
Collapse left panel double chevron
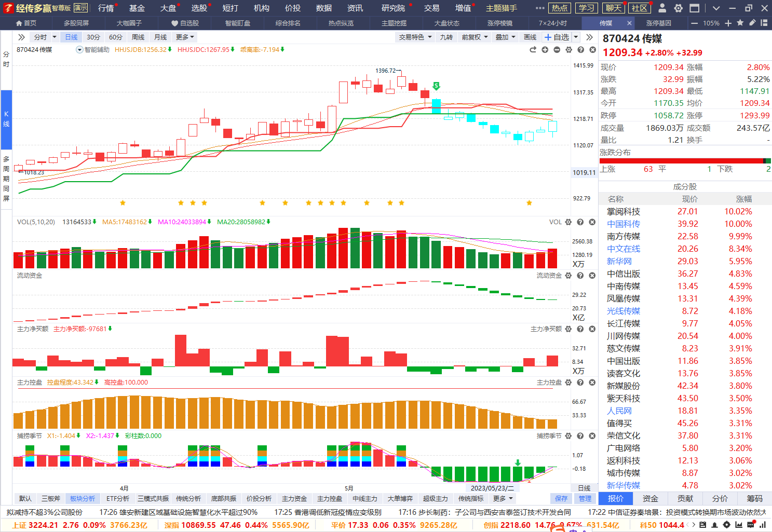[21, 37]
